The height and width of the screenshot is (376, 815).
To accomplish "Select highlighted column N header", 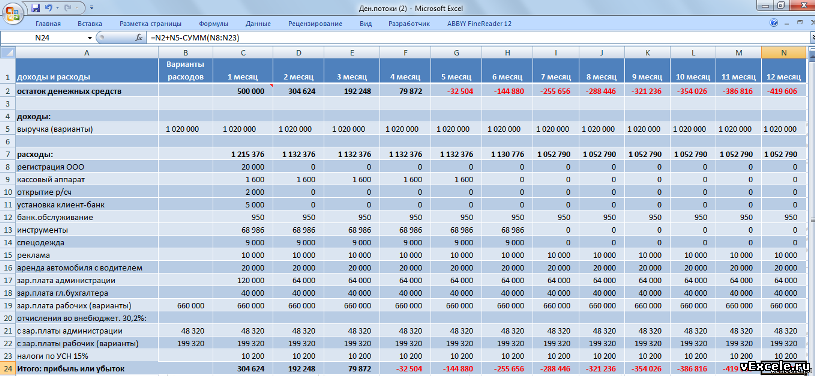I will pos(783,53).
